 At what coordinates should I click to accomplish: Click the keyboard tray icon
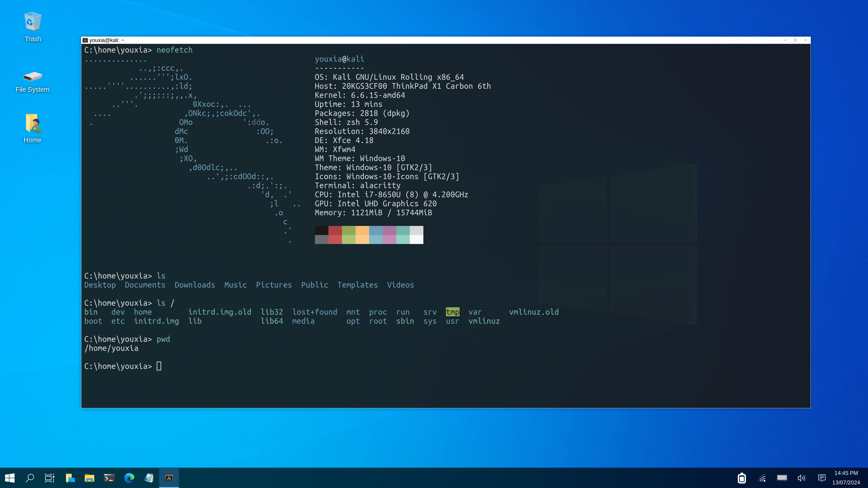(x=782, y=478)
